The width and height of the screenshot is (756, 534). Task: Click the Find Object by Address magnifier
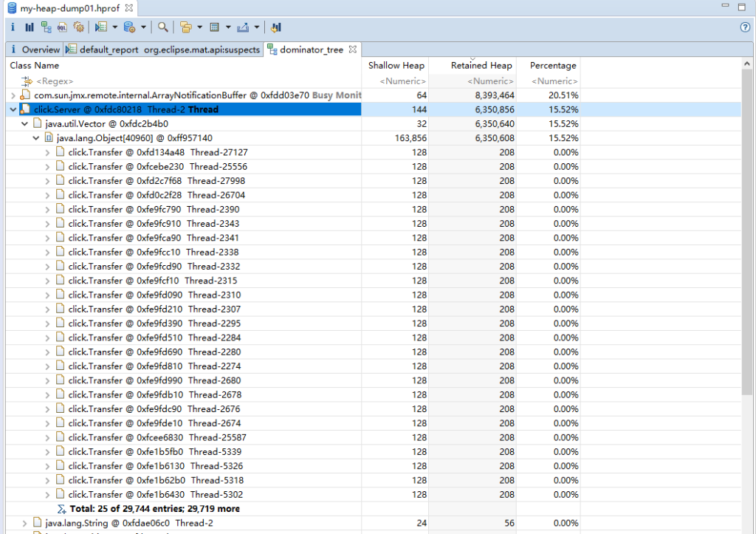click(162, 27)
